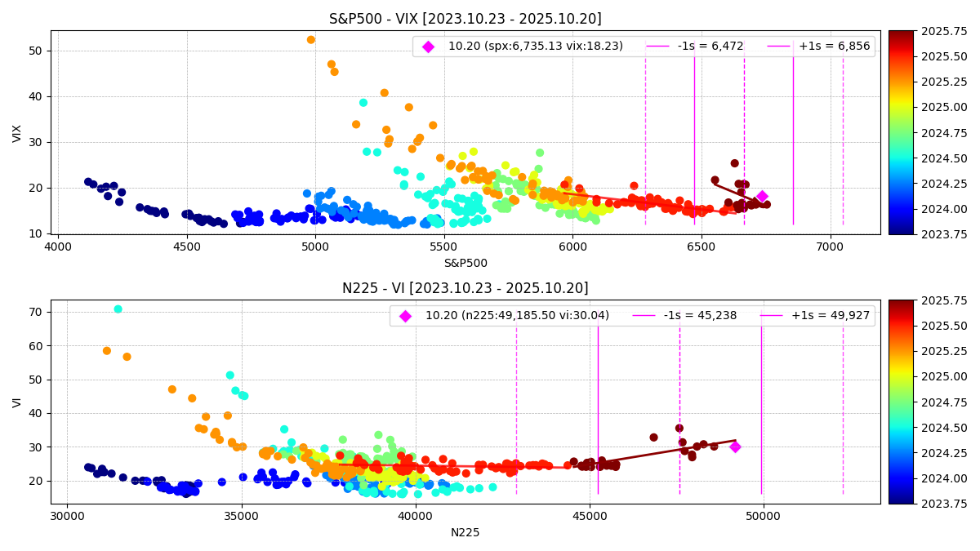Click the 'S&P500' x-axis label
This screenshot has width=980, height=551.
(x=465, y=264)
